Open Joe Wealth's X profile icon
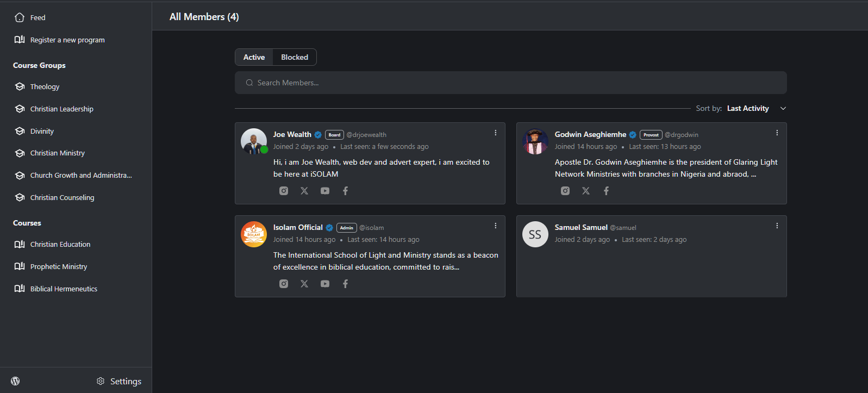The height and width of the screenshot is (393, 868). pos(304,191)
